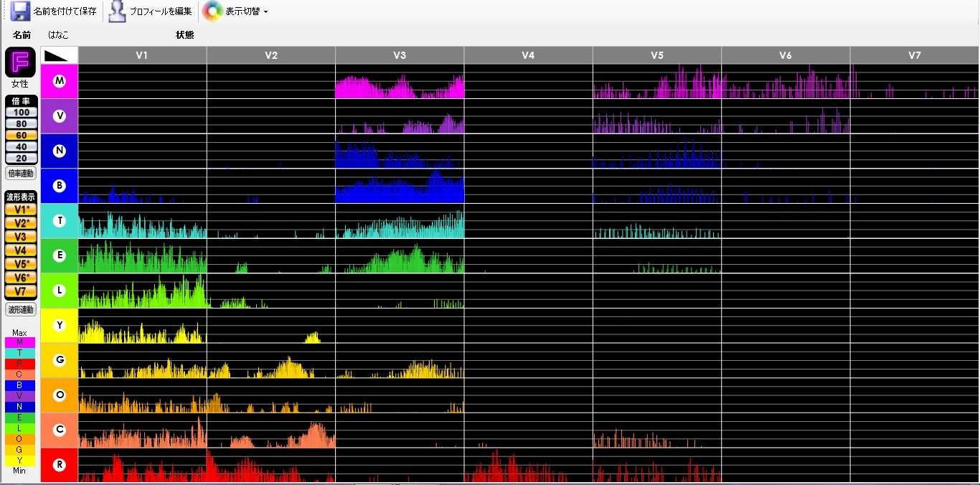Set magnification to 100
This screenshot has height=485, width=980.
point(20,113)
